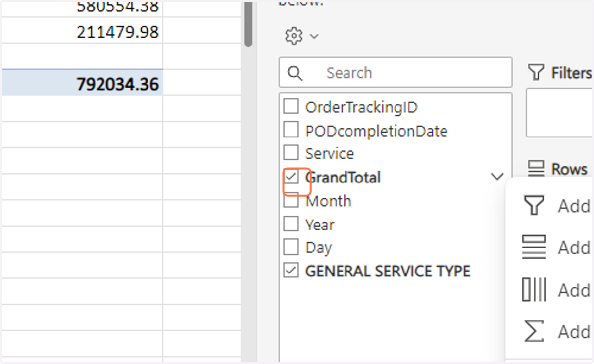Click the Filters area label

coord(571,73)
